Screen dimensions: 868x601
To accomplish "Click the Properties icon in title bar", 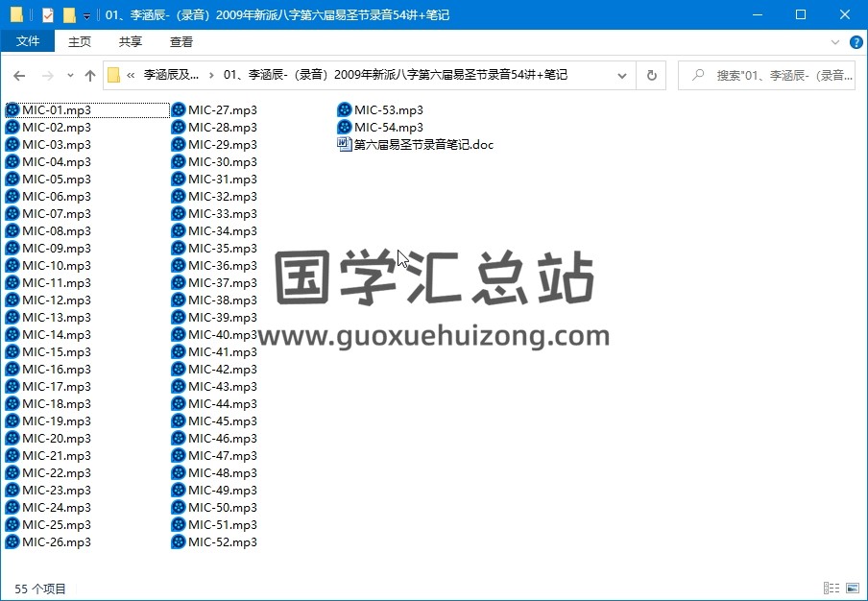I will [48, 15].
